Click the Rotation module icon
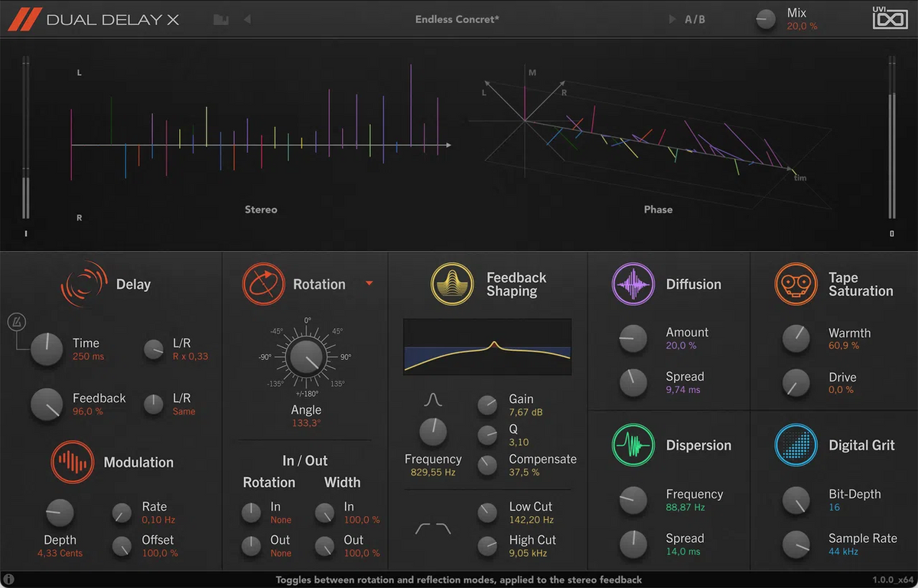918x588 pixels. click(263, 284)
